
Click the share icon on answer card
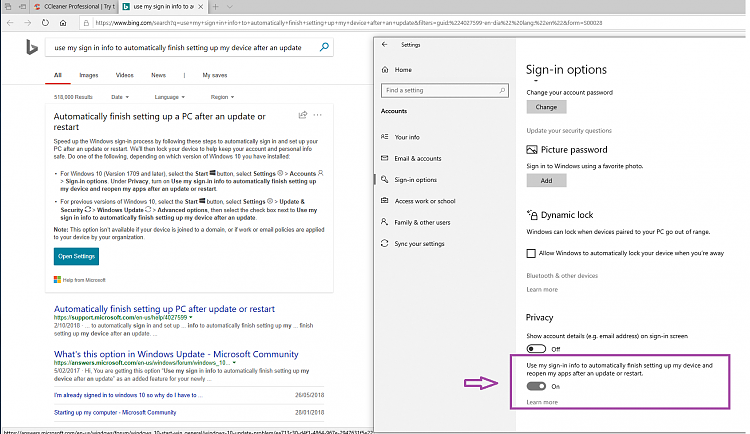click(x=303, y=115)
